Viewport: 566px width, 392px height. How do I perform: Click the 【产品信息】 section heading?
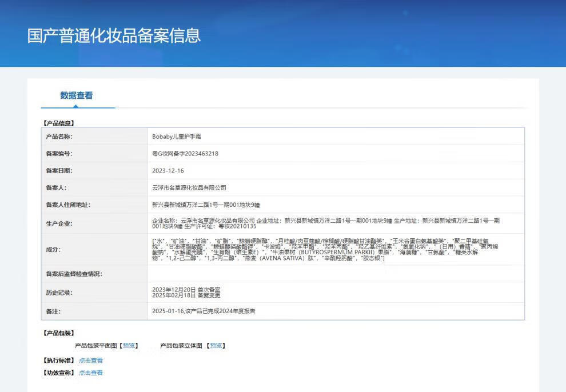pos(59,123)
